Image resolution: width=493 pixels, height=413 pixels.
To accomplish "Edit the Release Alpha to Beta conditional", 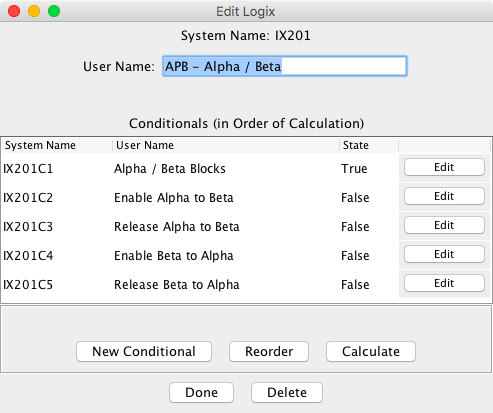I will point(444,225).
